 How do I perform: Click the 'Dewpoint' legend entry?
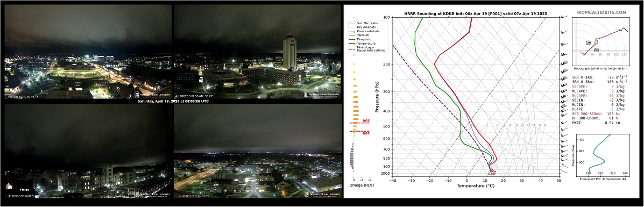pos(360,39)
